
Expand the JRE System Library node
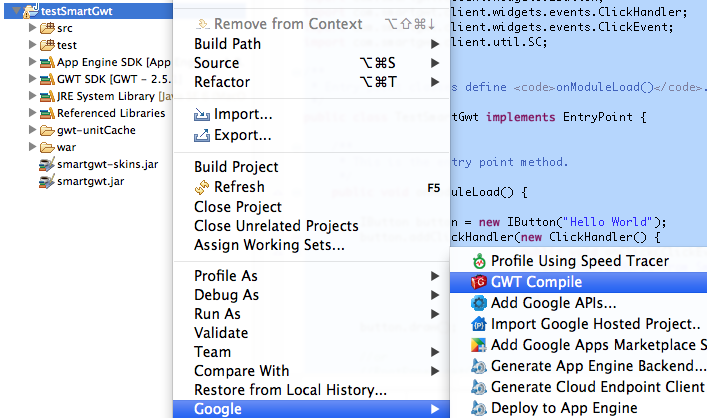(32, 96)
